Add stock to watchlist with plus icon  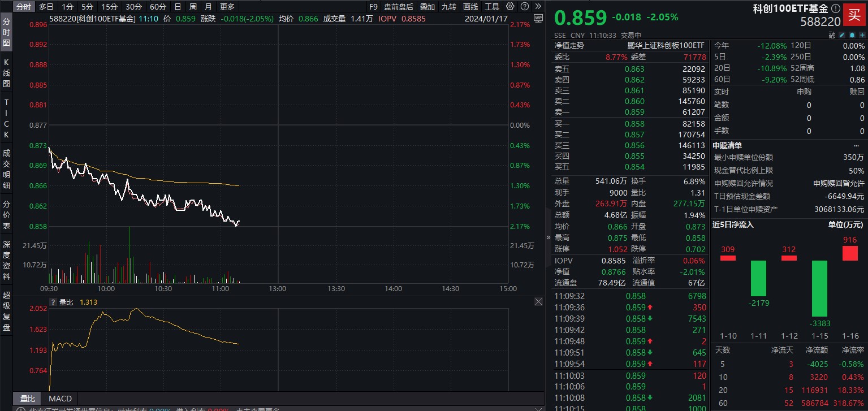862,34
